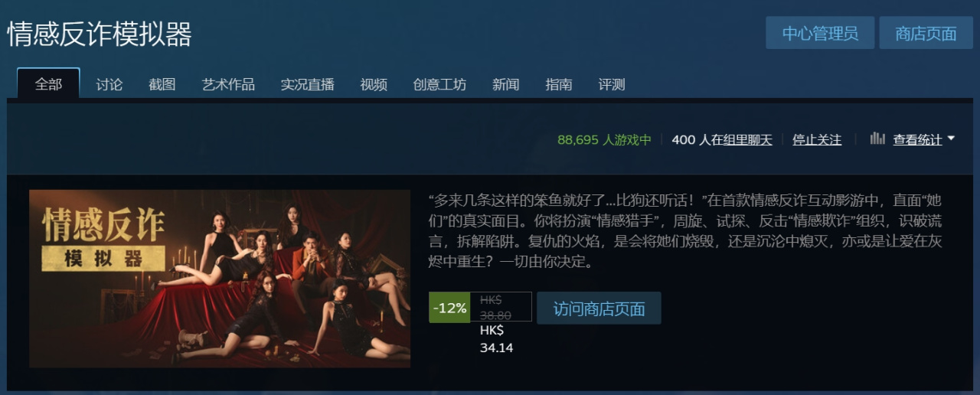Select the 全部 tab

[x=48, y=83]
